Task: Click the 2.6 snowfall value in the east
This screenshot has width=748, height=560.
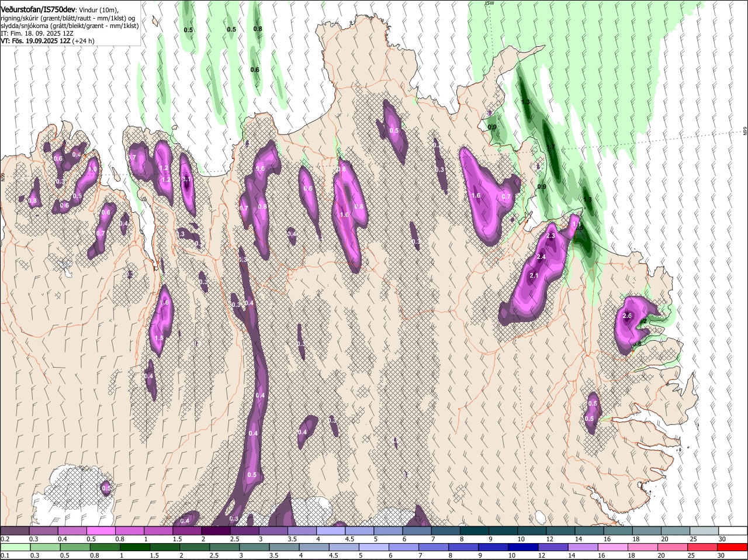Action: point(628,316)
